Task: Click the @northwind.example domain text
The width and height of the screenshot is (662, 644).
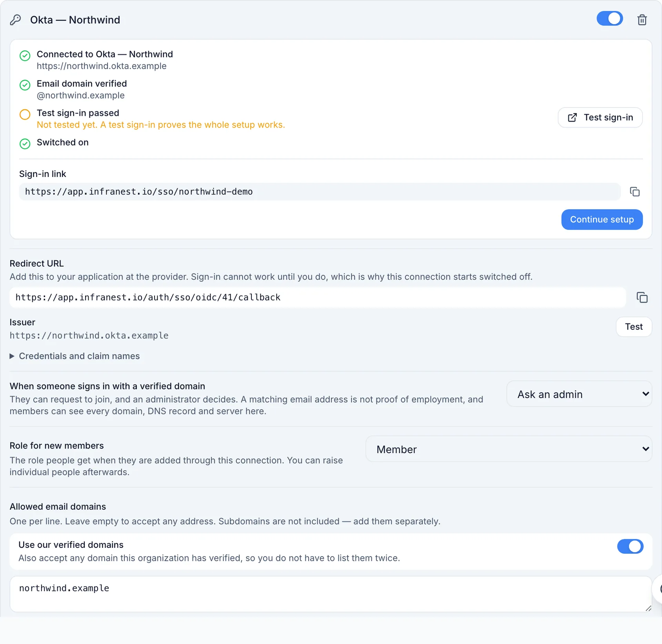Action: click(x=80, y=95)
